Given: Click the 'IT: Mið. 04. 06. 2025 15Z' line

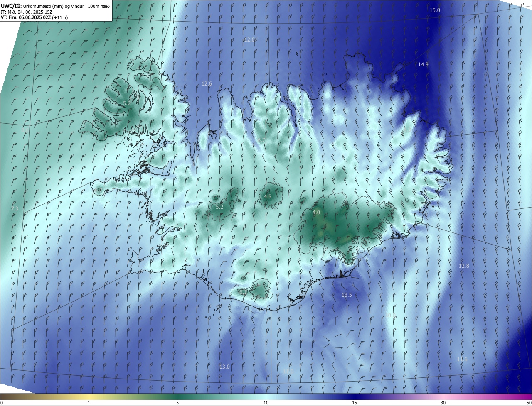Looking at the screenshot, I should pos(26,12).
